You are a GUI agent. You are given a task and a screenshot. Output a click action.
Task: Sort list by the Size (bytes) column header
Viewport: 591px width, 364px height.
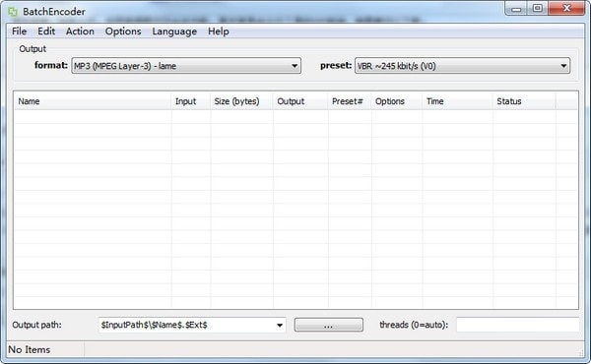(x=241, y=101)
